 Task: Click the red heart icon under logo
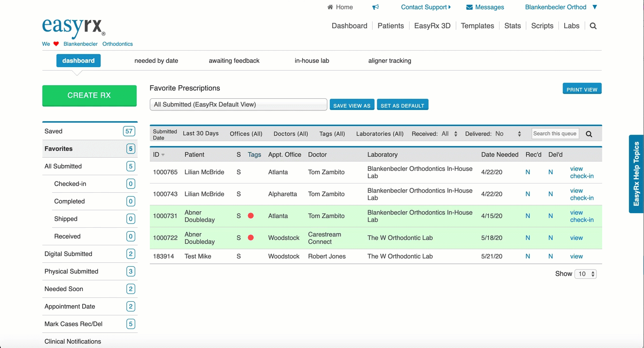point(56,44)
